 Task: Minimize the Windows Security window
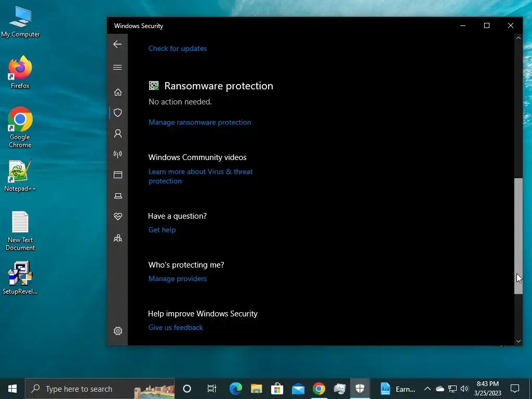(x=463, y=25)
